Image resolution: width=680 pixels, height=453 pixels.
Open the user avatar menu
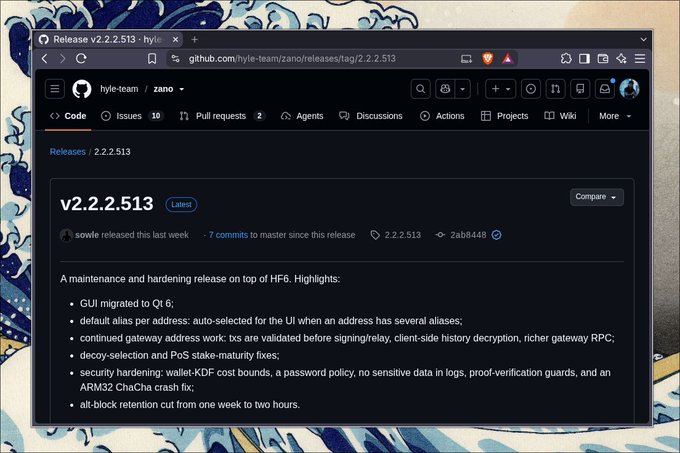click(x=629, y=89)
